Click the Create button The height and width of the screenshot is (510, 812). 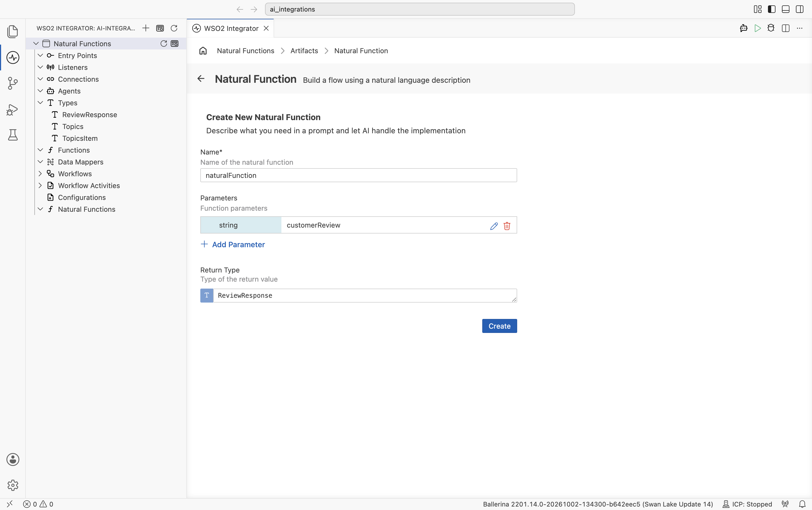499,326
